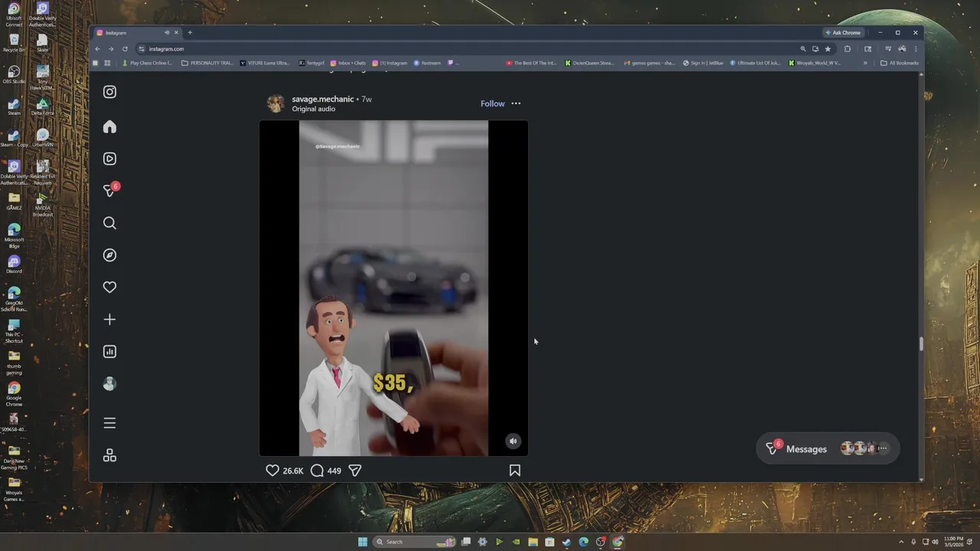The height and width of the screenshot is (551, 980).
Task: Create a new post with the plus icon
Action: 109,320
